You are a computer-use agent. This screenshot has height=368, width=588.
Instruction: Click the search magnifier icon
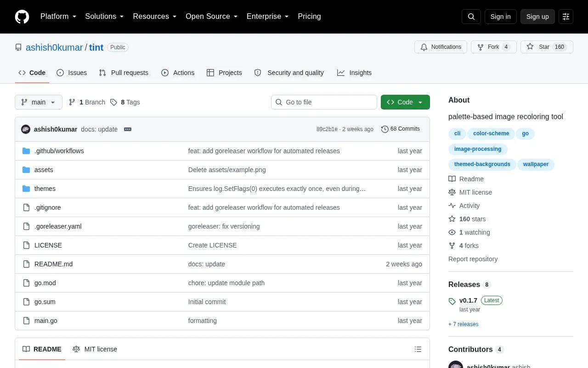click(471, 17)
